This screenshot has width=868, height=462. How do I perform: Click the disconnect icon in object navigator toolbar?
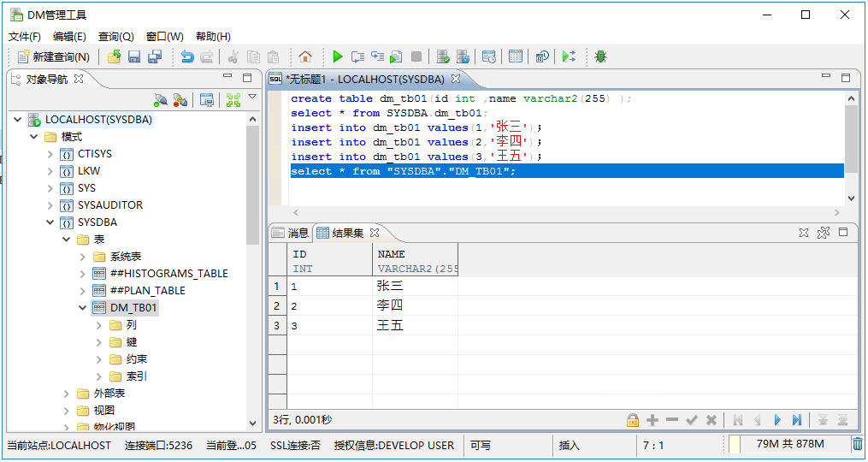[180, 100]
